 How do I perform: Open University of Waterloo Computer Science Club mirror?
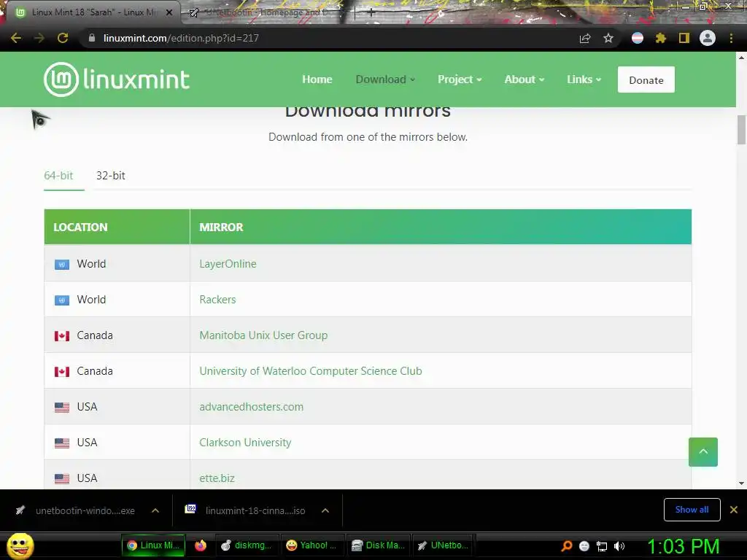(311, 371)
